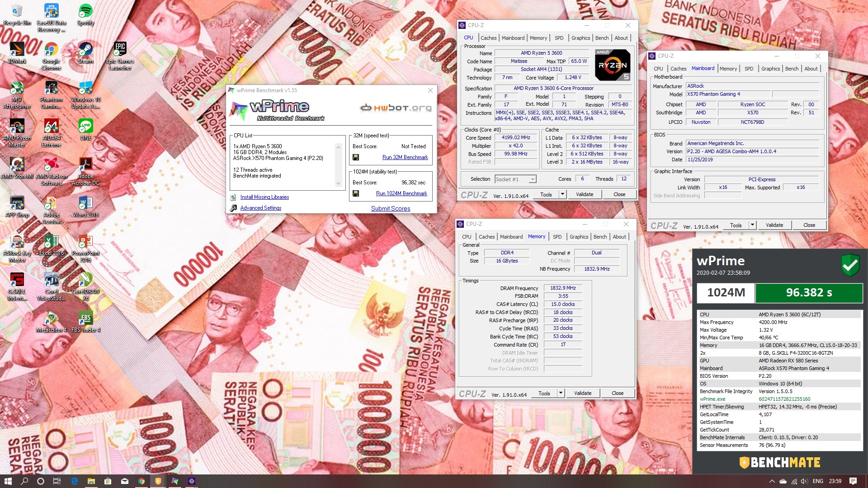This screenshot has height=488, width=868.
Task: Open CorelDRAW X6 desktop icon
Action: [x=85, y=287]
